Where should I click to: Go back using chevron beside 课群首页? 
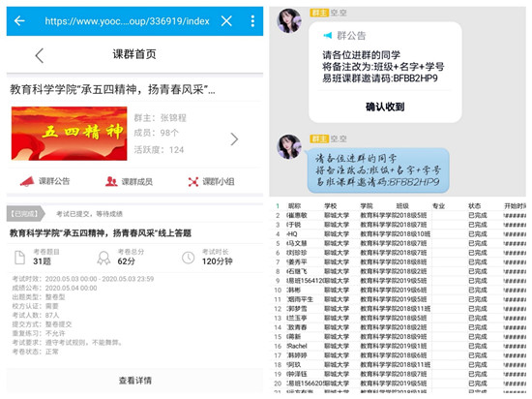[40, 55]
